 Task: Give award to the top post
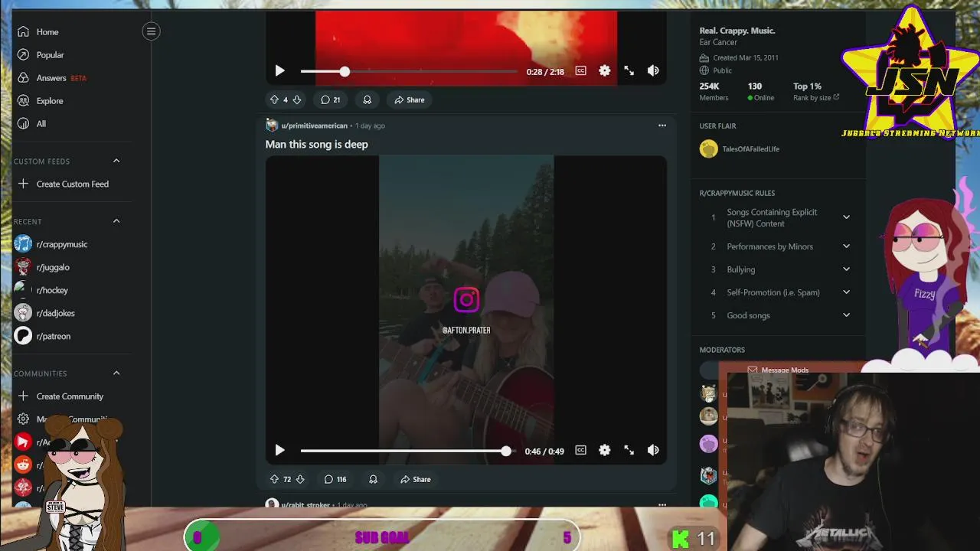coord(367,99)
